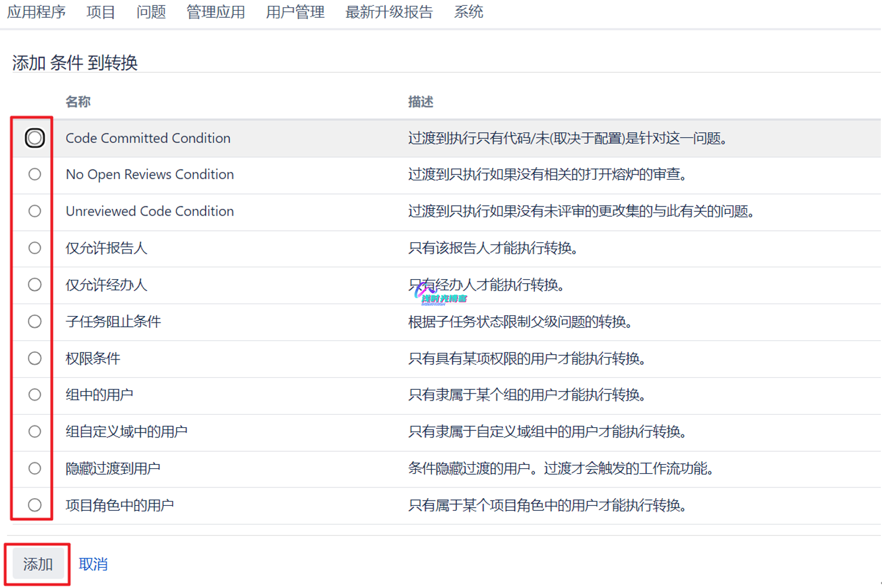
Task: Select the 仅允许经办人 condition radio button
Action: [x=35, y=285]
